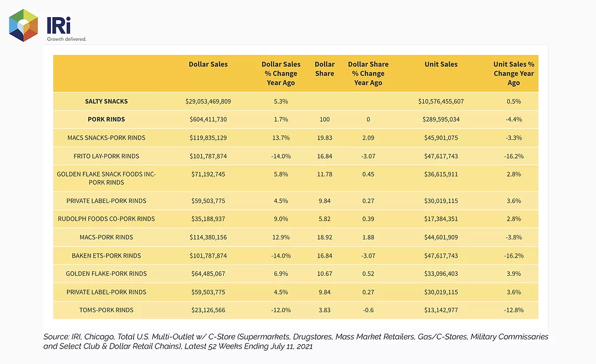The width and height of the screenshot is (596, 364).
Task: Select the SALTY SNACKS row label
Action: click(107, 101)
